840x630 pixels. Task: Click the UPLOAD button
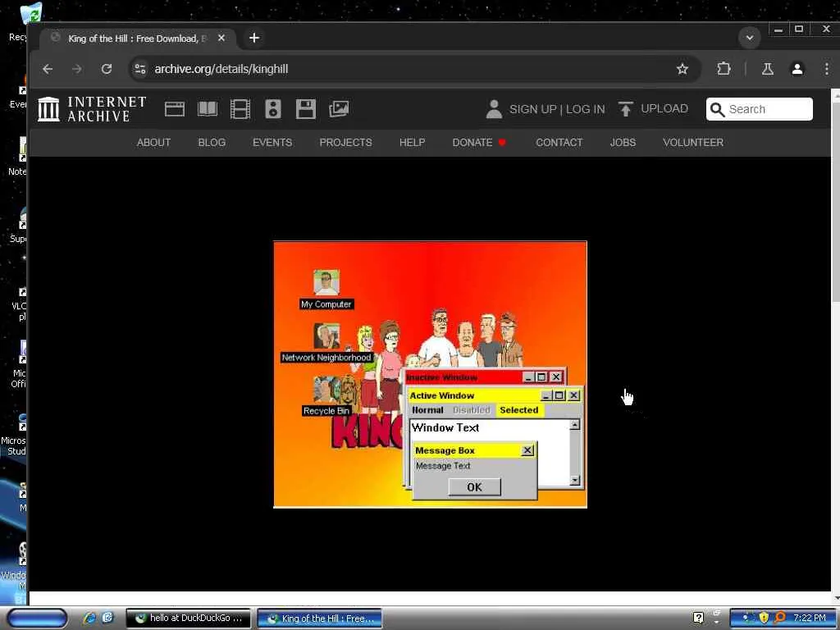pos(653,109)
